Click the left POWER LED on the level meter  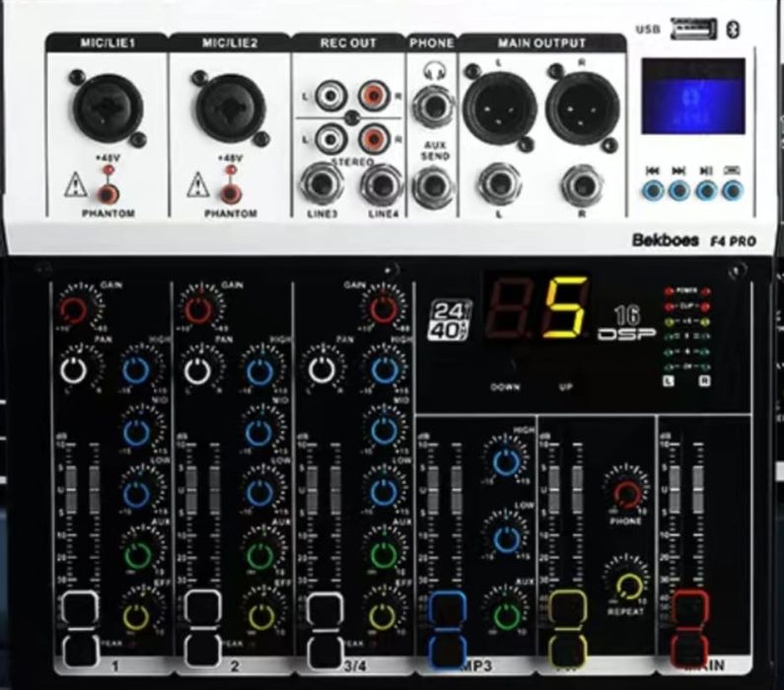(x=670, y=291)
